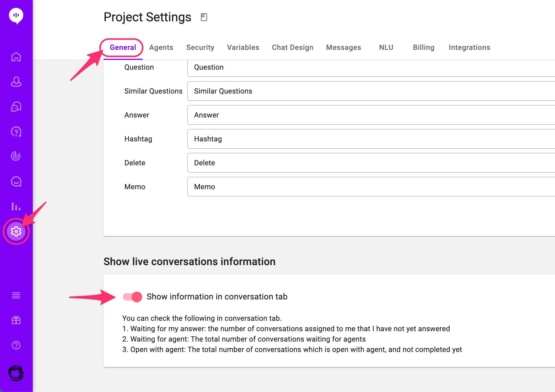Open the user avatar at sidebar bottom
This screenshot has width=555, height=392.
tap(16, 373)
